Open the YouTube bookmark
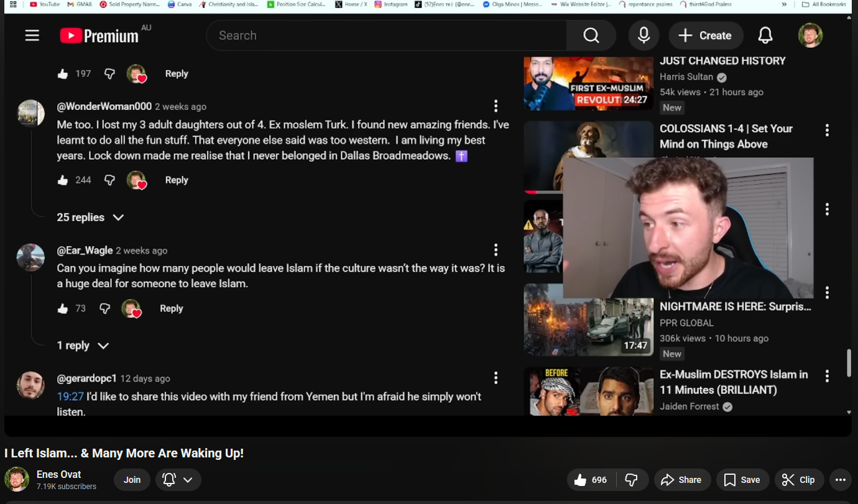Screen dimensions: 858x504 coord(45,4)
